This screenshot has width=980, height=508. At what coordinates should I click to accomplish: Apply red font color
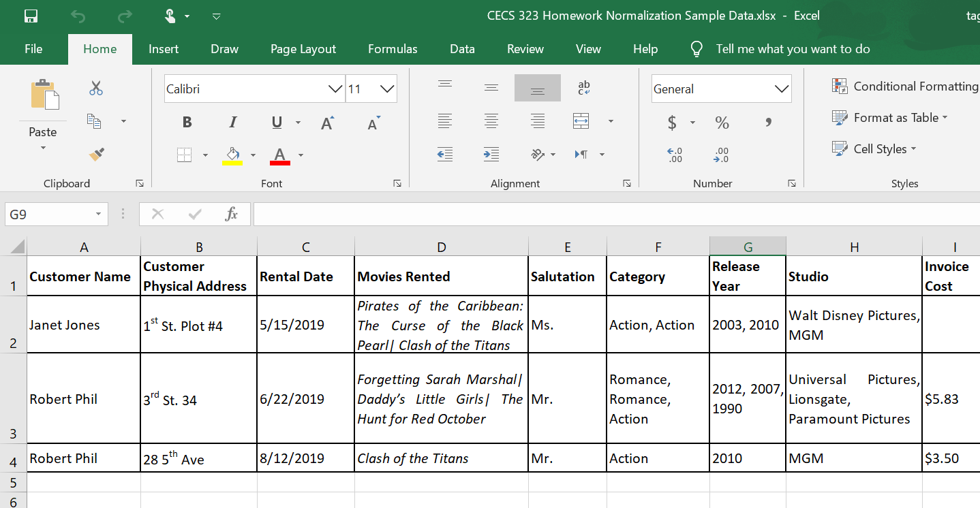pos(279,156)
